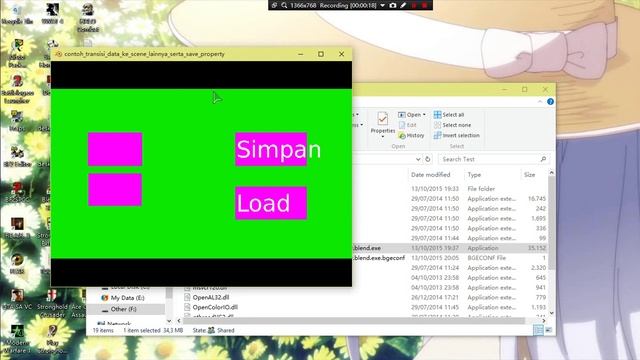Click the Select all icon

437,115
